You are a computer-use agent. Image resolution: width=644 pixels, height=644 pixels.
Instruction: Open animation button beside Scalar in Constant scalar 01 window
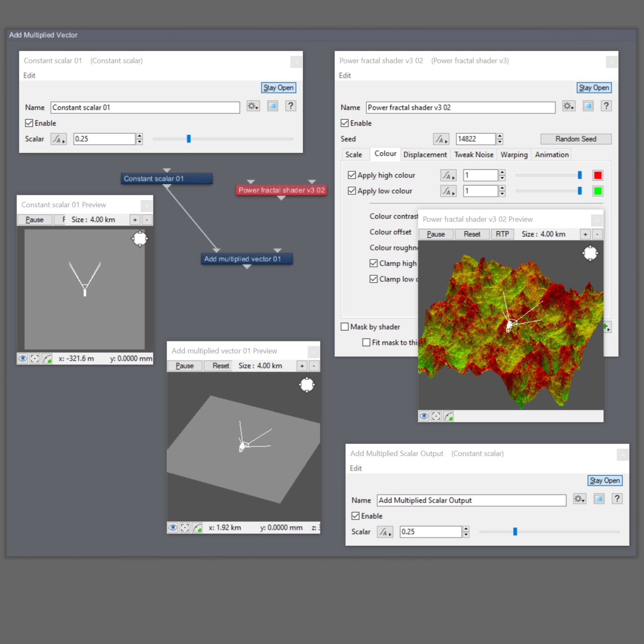[x=58, y=139]
